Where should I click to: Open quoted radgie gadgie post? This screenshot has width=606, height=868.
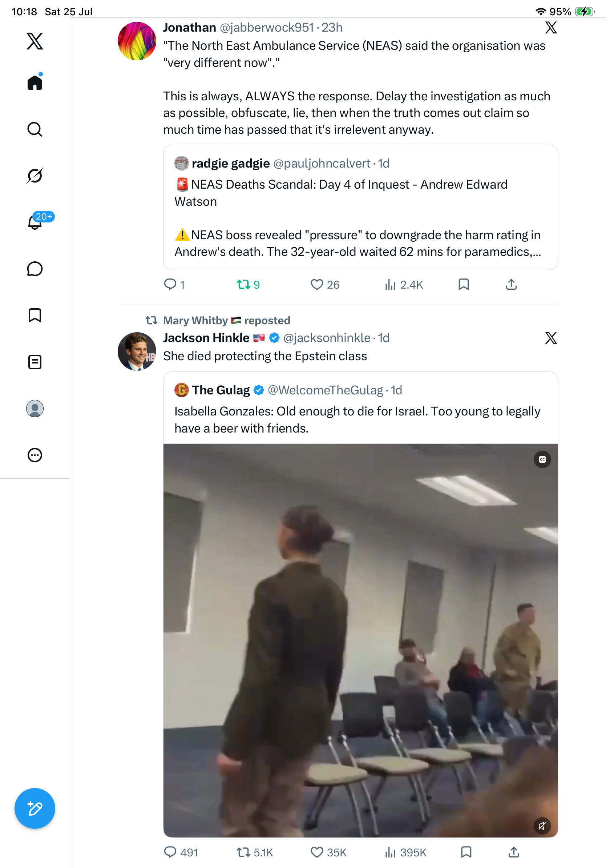[360, 207]
